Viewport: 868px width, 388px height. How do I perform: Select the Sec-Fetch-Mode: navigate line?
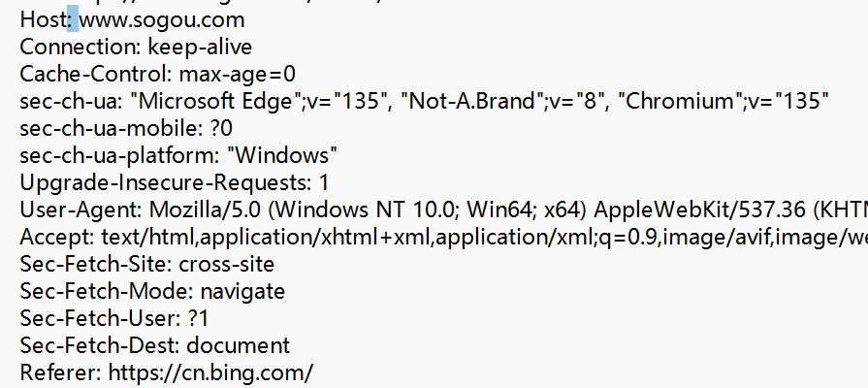(152, 291)
